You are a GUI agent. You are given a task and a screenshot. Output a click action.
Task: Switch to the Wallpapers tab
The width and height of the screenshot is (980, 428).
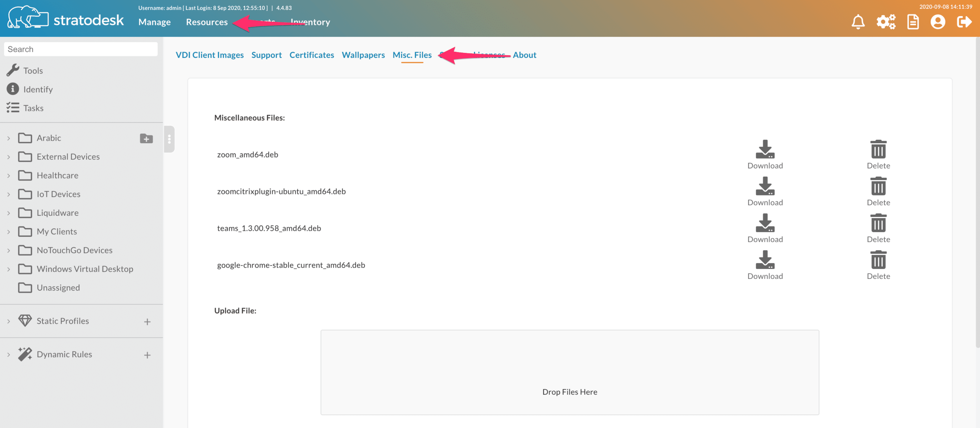click(363, 54)
